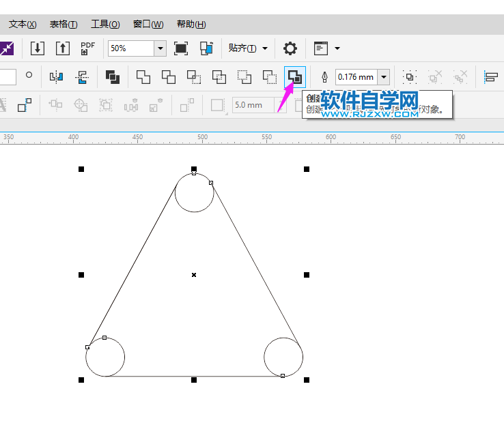Mirror the selection vertically

[x=82, y=76]
